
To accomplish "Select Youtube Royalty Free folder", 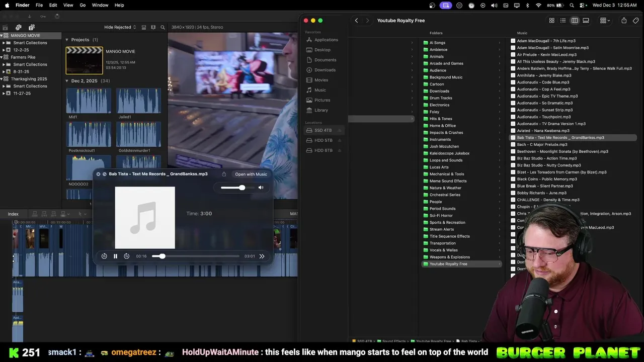I will [x=462, y=264].
